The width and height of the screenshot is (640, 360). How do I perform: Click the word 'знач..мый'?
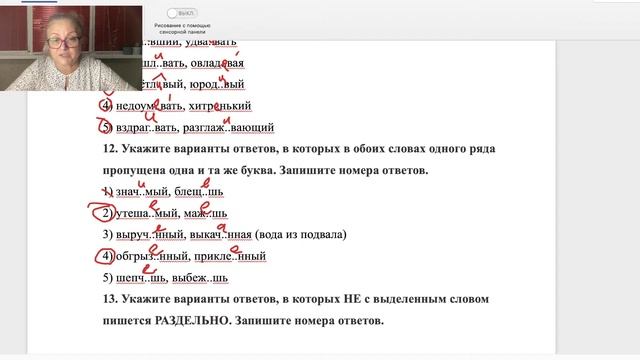point(142,191)
